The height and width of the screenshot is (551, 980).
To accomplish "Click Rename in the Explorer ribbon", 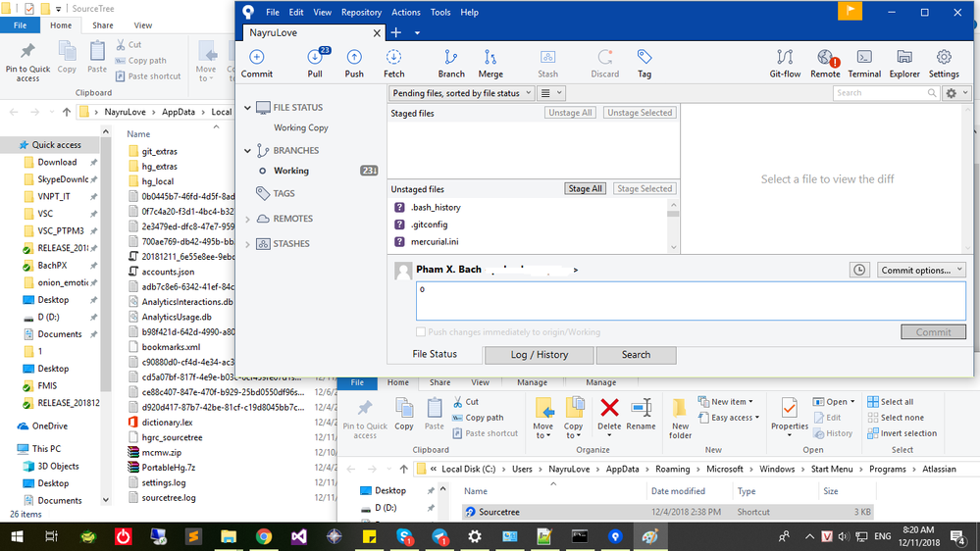I will (641, 416).
